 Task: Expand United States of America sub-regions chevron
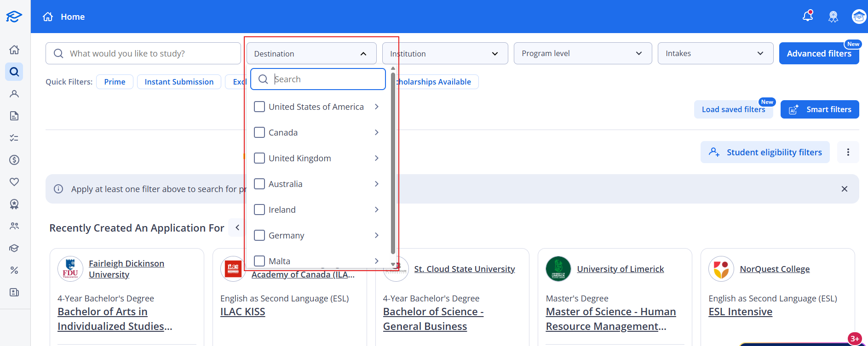click(x=377, y=107)
